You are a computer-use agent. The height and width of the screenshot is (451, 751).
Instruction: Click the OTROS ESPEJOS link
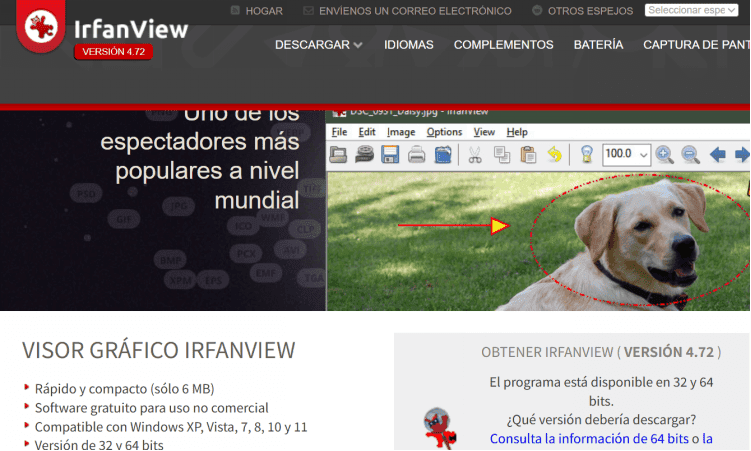[590, 11]
